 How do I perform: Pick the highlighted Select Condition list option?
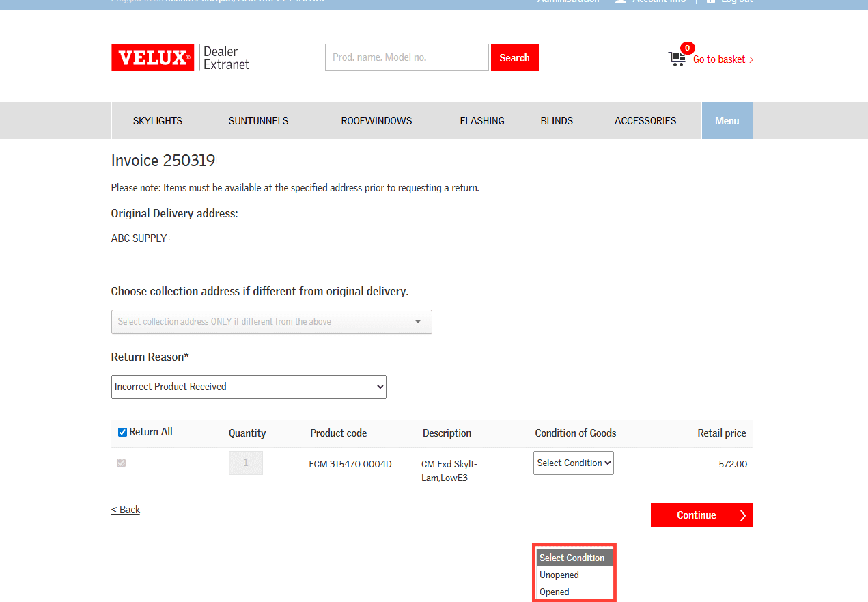(x=575, y=558)
